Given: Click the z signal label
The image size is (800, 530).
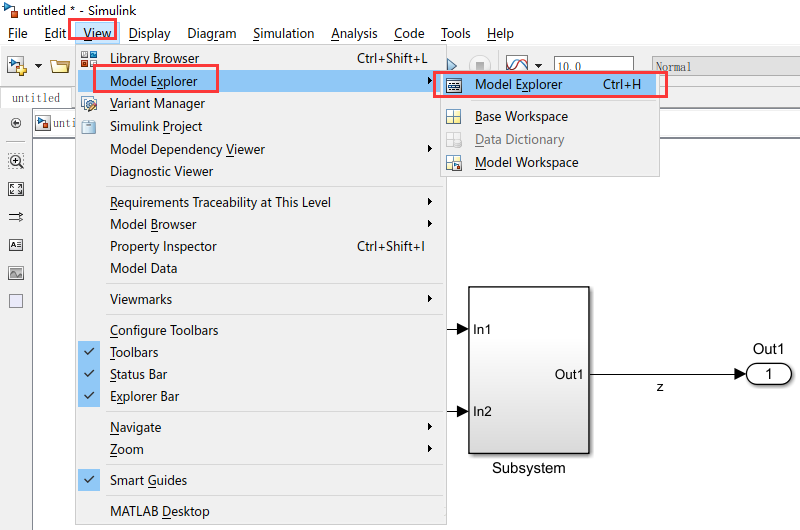Looking at the screenshot, I should tap(660, 387).
